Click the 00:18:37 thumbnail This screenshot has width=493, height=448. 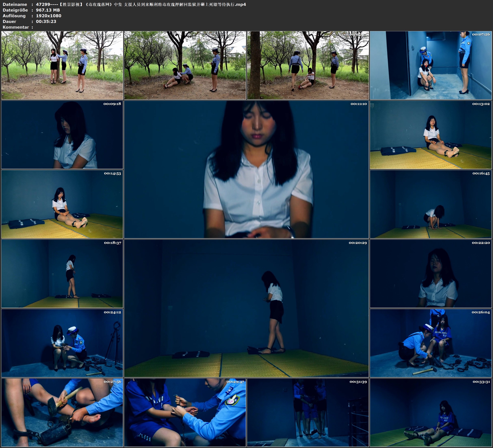(x=62, y=274)
